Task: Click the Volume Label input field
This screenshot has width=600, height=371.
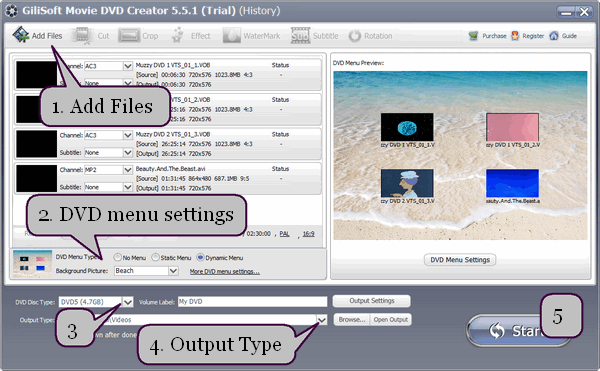Action: (253, 301)
